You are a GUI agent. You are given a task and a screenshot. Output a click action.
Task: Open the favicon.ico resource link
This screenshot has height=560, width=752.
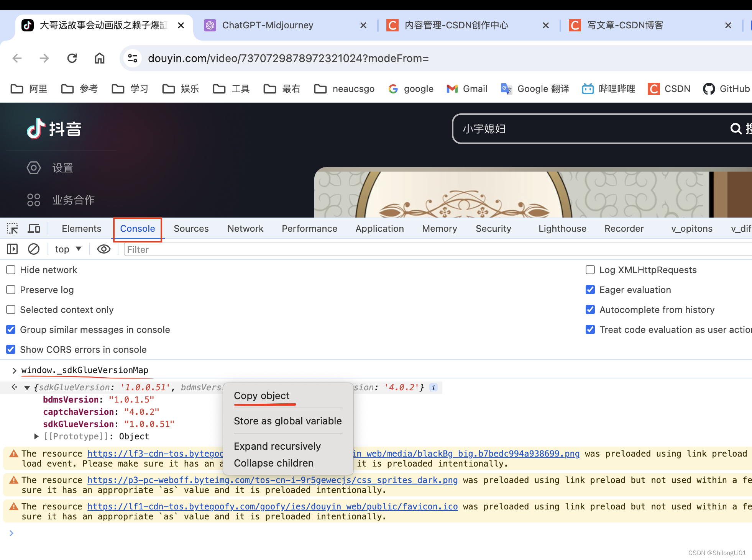[x=272, y=506]
